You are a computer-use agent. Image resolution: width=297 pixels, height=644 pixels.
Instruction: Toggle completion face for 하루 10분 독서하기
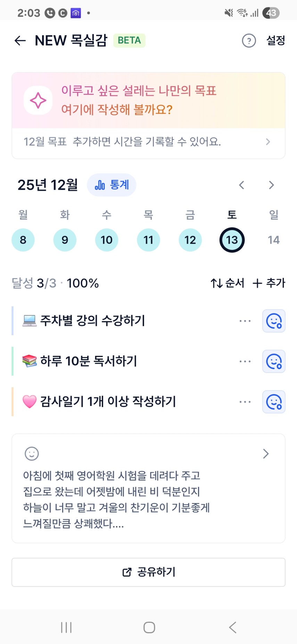274,361
